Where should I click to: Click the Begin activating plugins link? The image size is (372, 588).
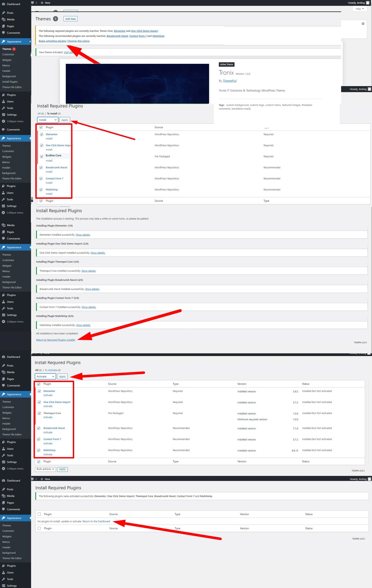(52, 41)
